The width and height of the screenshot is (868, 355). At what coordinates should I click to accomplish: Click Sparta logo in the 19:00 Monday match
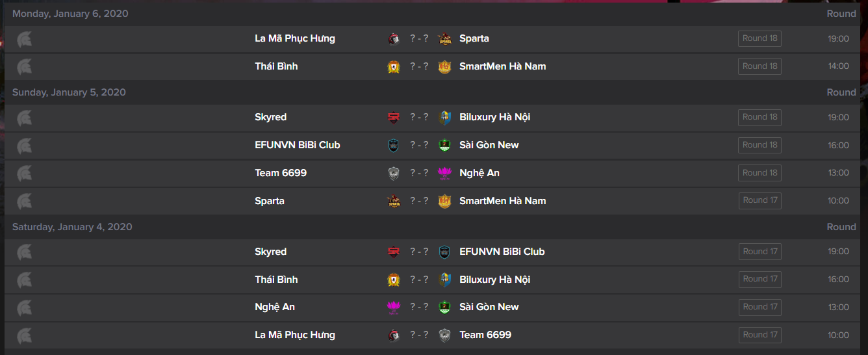pos(444,38)
